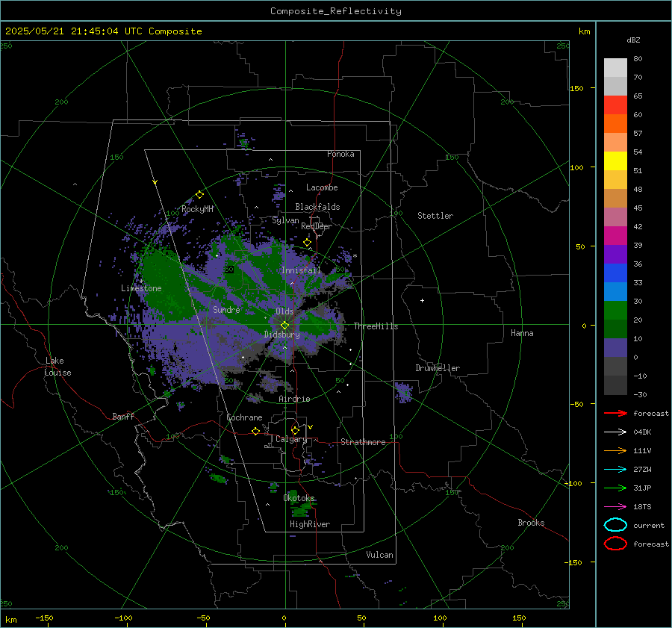Click the asterisk marker northeast of Innisfail

click(355, 256)
